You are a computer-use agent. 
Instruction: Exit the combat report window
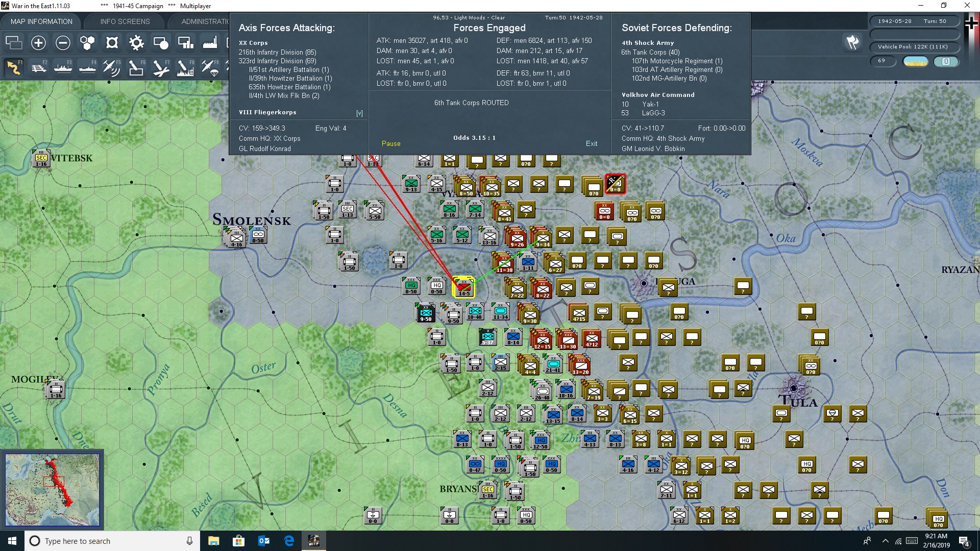[592, 144]
